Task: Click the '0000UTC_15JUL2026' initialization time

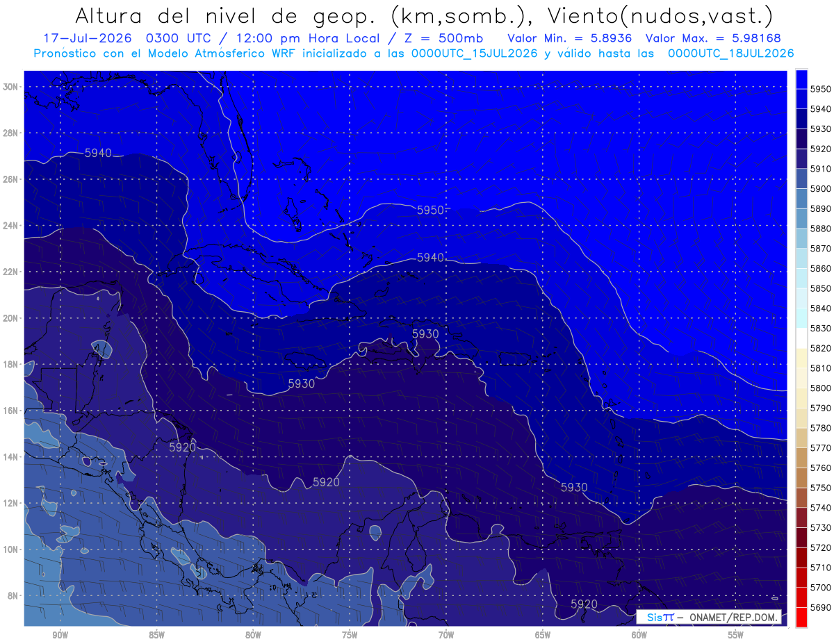Action: (x=475, y=53)
